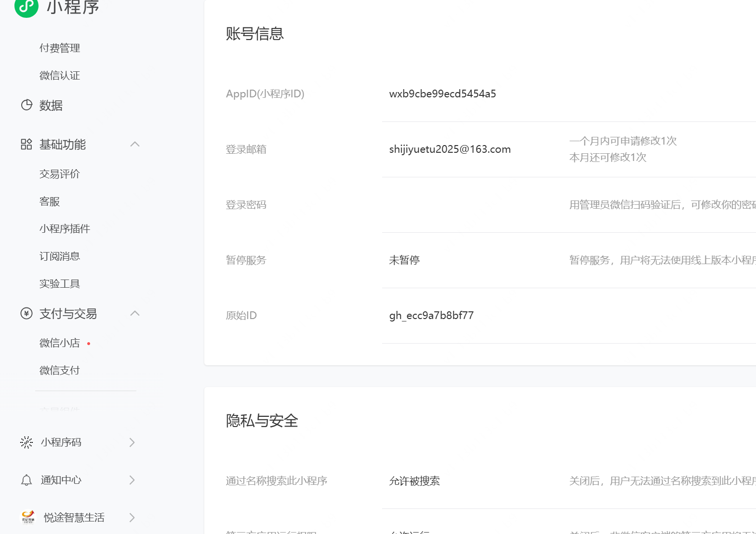Viewport: 756px width, 534px height.
Task: Collapse the 支付与交易 section chevron
Action: (x=135, y=313)
